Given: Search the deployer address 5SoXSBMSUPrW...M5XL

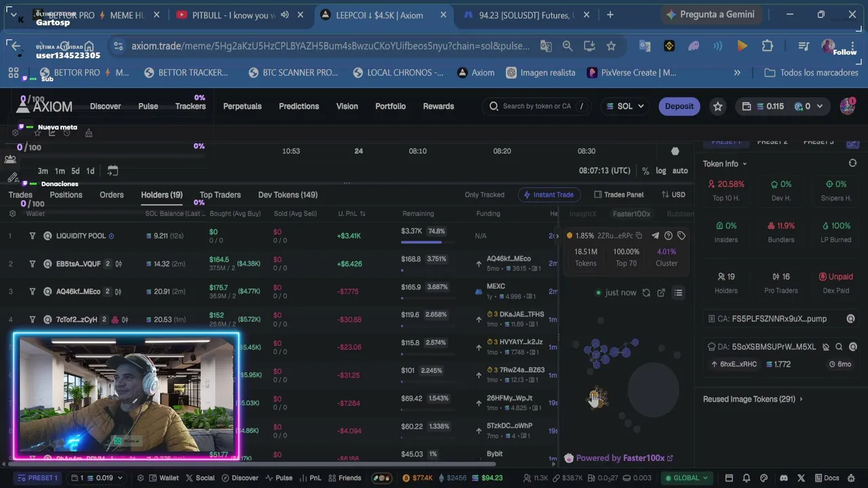Looking at the screenshot, I should [839, 346].
